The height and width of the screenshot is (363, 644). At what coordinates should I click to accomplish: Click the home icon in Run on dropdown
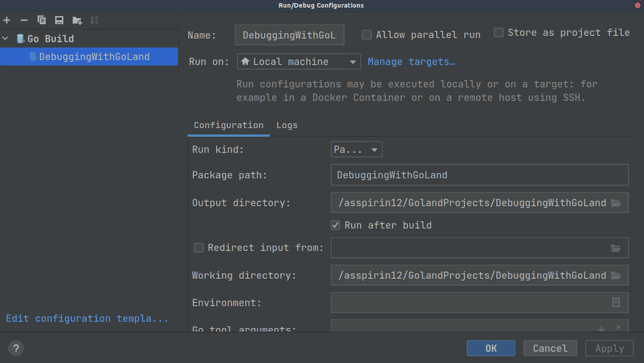[245, 62]
